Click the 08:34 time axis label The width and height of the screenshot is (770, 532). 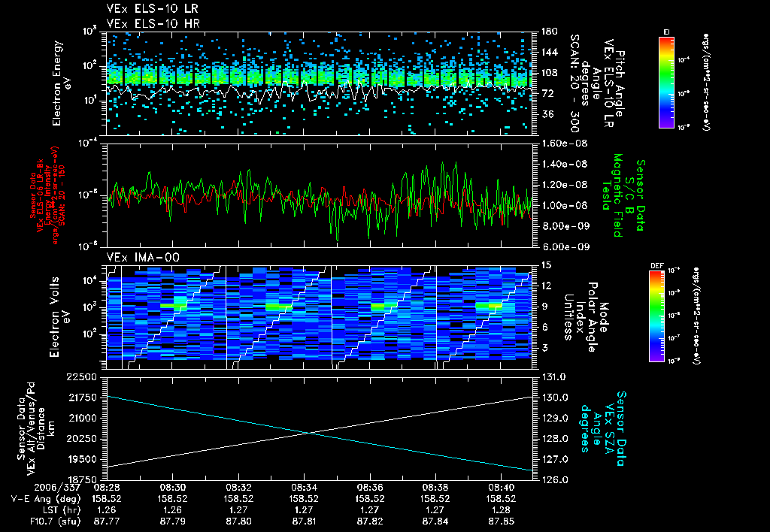click(x=304, y=488)
